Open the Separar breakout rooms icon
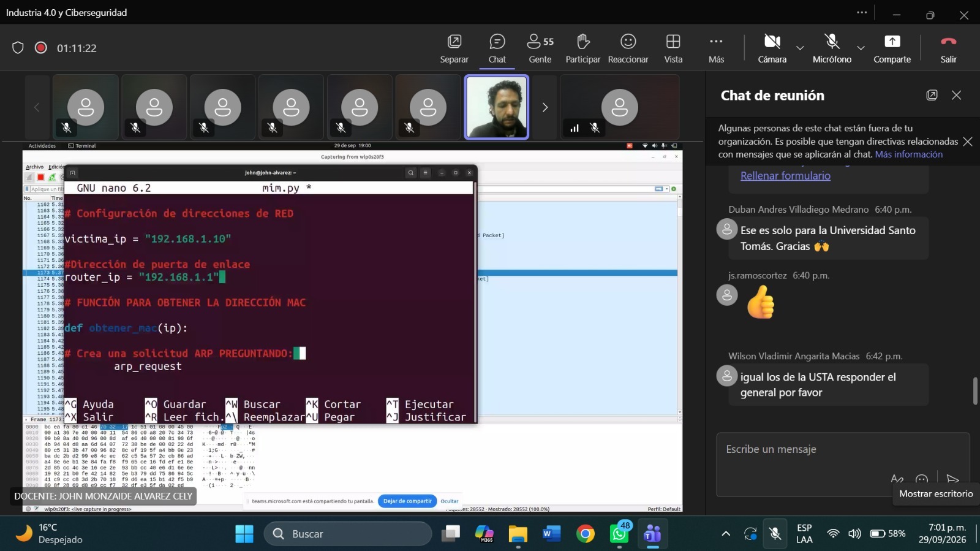 tap(454, 48)
